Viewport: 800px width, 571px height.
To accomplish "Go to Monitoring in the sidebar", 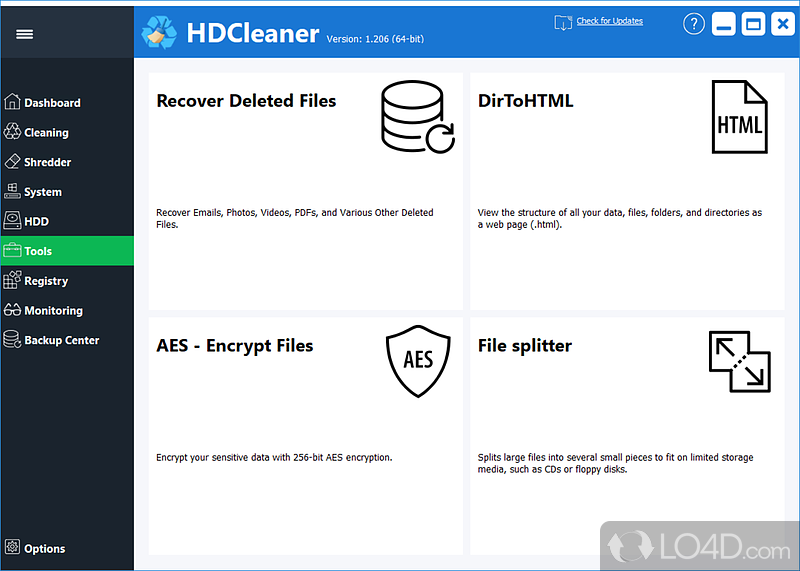I will click(67, 310).
